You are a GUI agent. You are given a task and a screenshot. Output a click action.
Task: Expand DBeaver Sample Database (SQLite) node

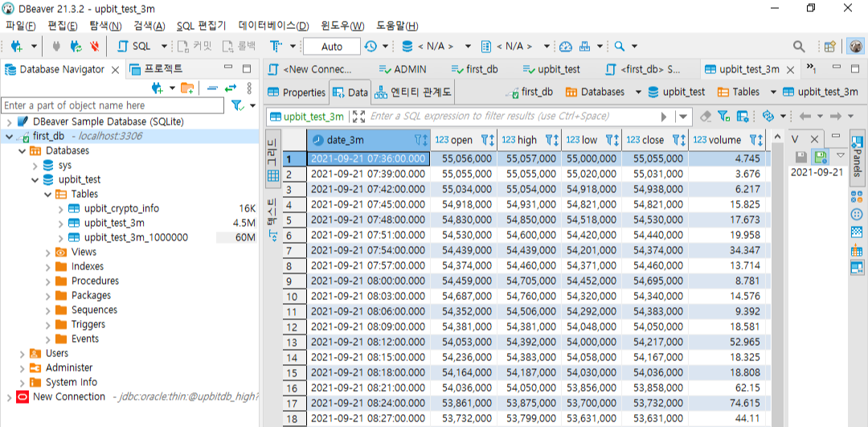10,121
